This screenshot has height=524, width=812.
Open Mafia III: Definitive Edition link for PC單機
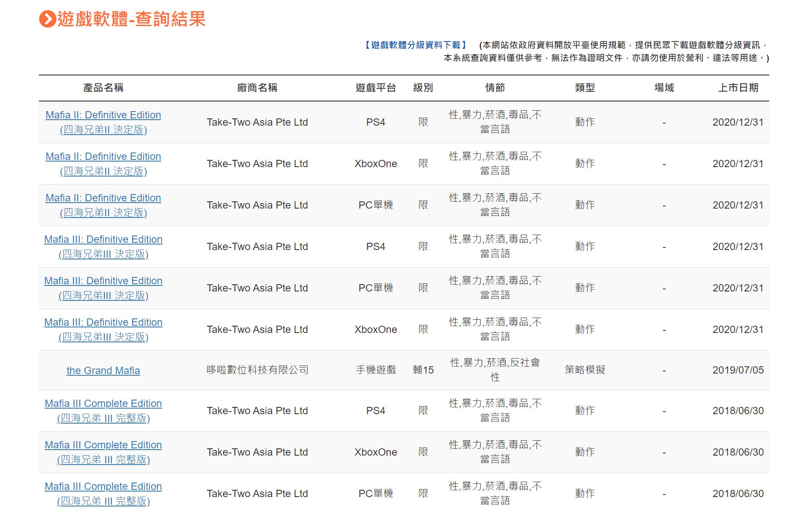(103, 281)
